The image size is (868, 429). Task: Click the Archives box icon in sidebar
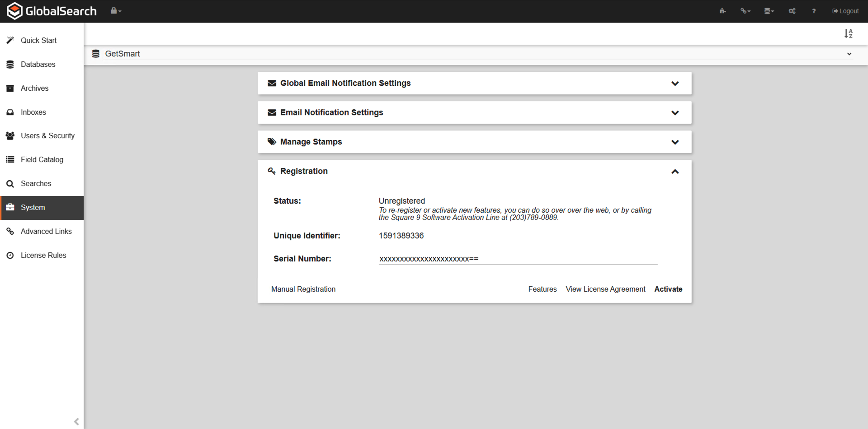(10, 88)
